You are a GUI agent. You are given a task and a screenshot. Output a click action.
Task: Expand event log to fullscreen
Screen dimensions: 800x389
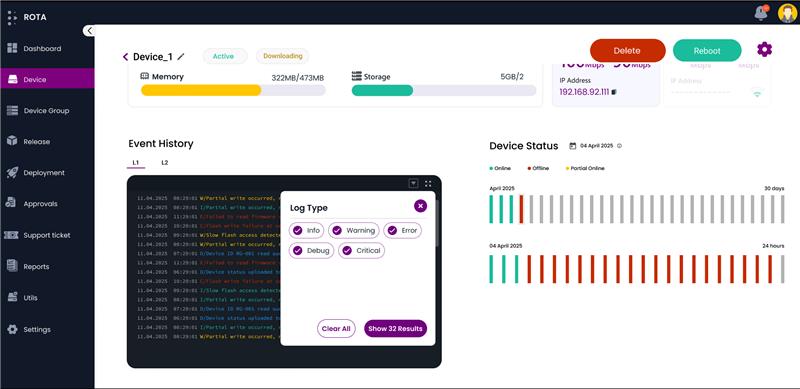coord(428,183)
